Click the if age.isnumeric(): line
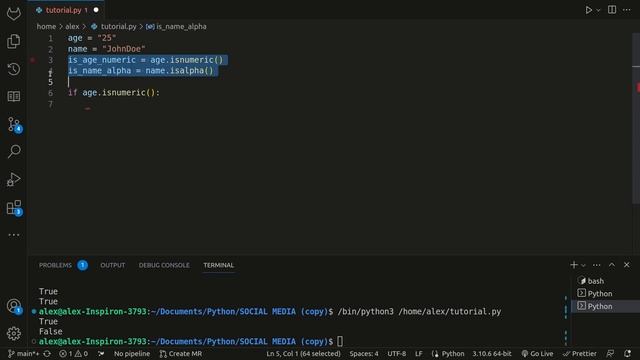The width and height of the screenshot is (640, 360). coord(114,93)
